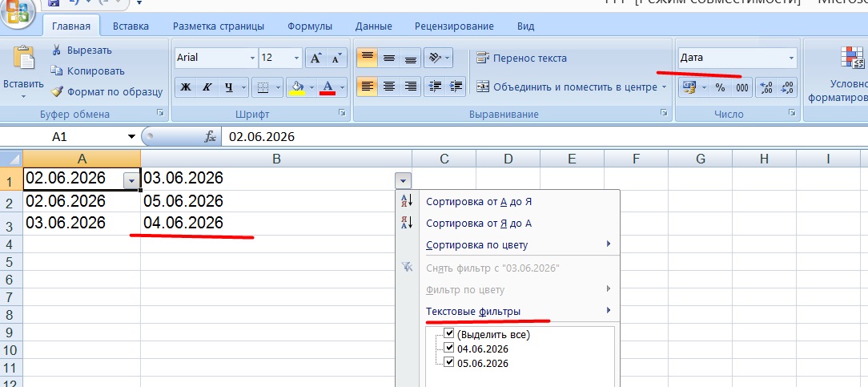This screenshot has width=868, height=387.
Task: Switch to the Разметка страницы tab
Action: [219, 26]
